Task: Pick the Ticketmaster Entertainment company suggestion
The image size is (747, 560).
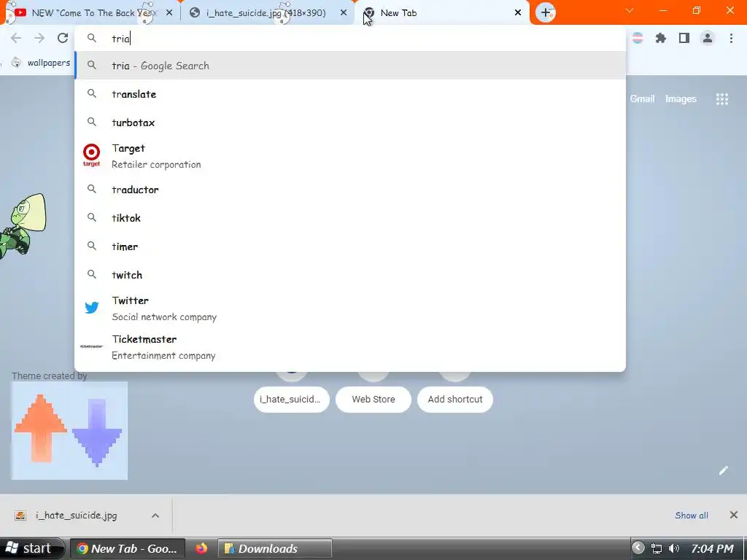Action: [x=350, y=347]
